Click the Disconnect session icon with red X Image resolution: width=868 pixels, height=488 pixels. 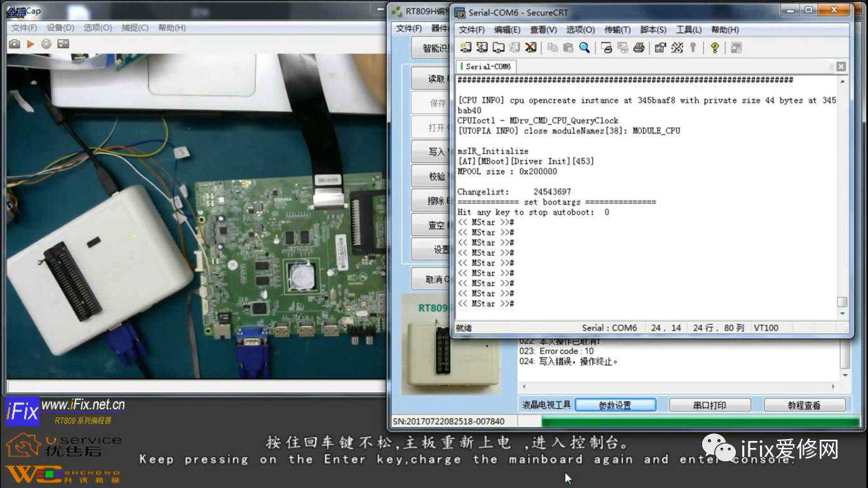[531, 48]
